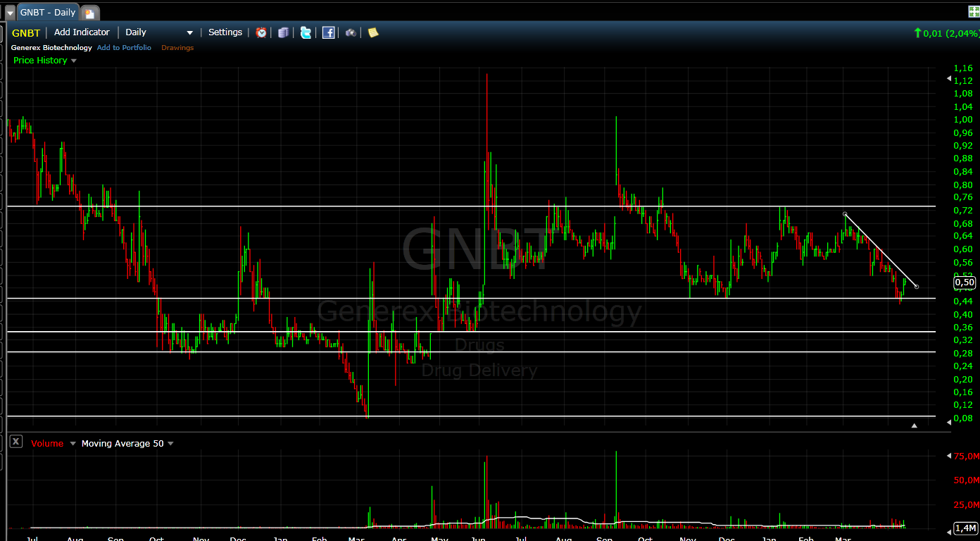980x541 pixels.
Task: Click the arrow marker beside 75,0M on volume scale
Action: coord(948,456)
